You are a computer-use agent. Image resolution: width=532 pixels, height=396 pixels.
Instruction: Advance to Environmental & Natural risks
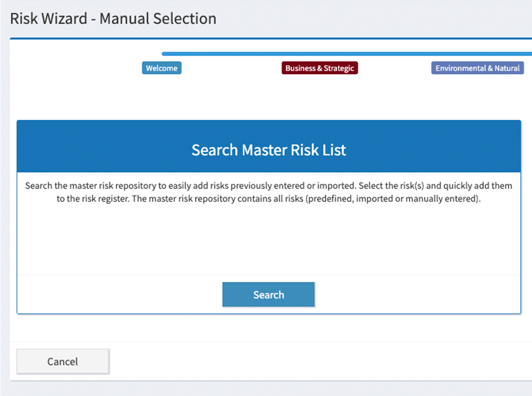click(x=477, y=68)
